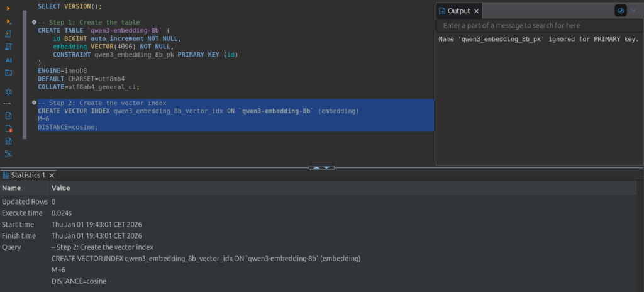Open the AI assistant from the sidebar

click(x=8, y=60)
